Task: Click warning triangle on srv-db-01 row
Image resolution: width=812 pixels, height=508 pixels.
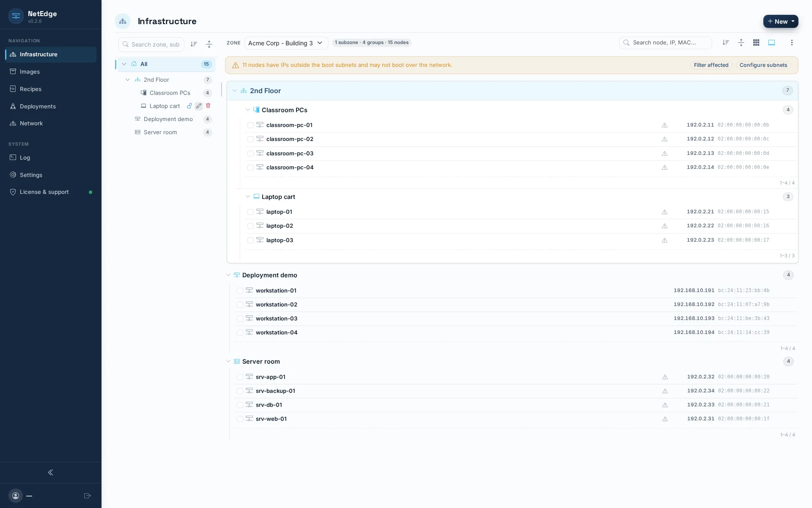Action: (665, 405)
